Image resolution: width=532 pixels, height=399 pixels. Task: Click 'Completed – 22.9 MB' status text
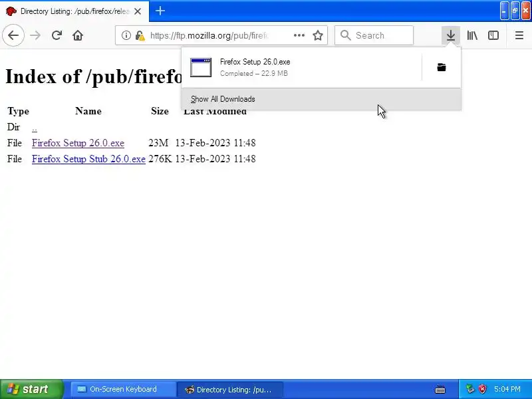pyautogui.click(x=254, y=73)
